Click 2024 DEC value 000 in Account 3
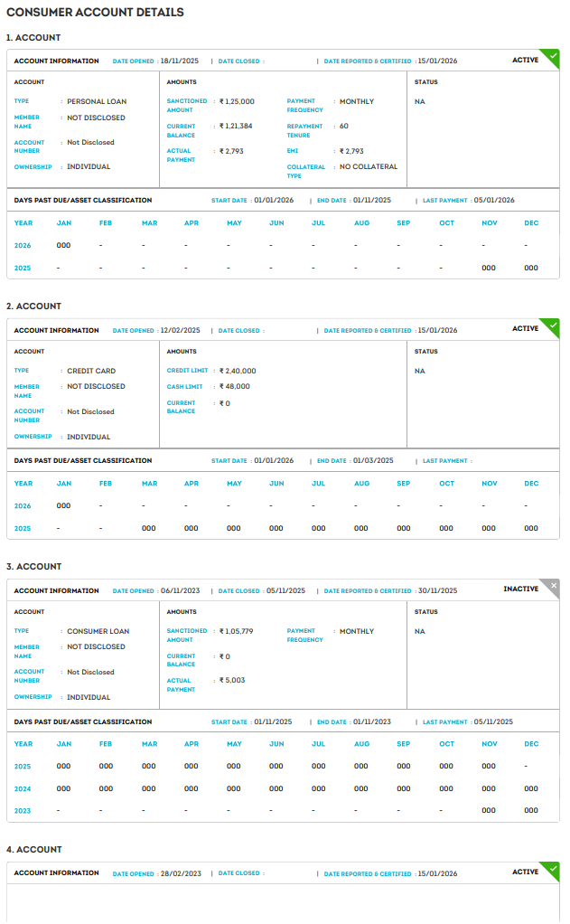 [x=531, y=788]
